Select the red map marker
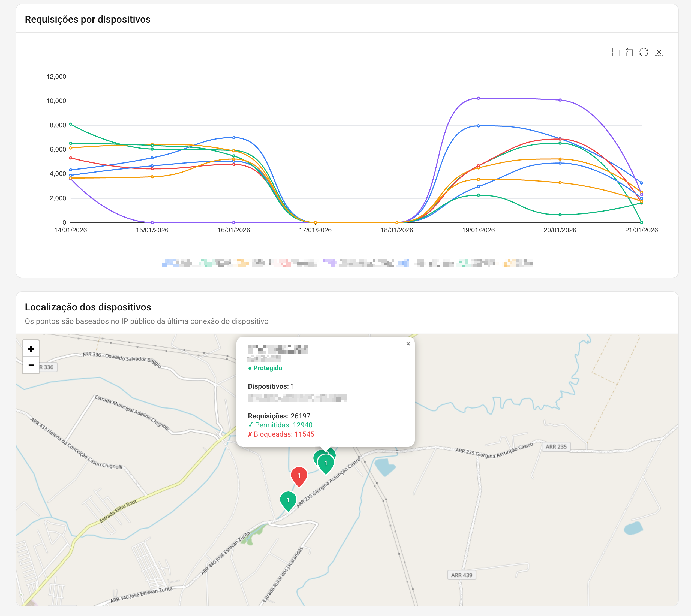This screenshot has height=616, width=691. (x=299, y=475)
